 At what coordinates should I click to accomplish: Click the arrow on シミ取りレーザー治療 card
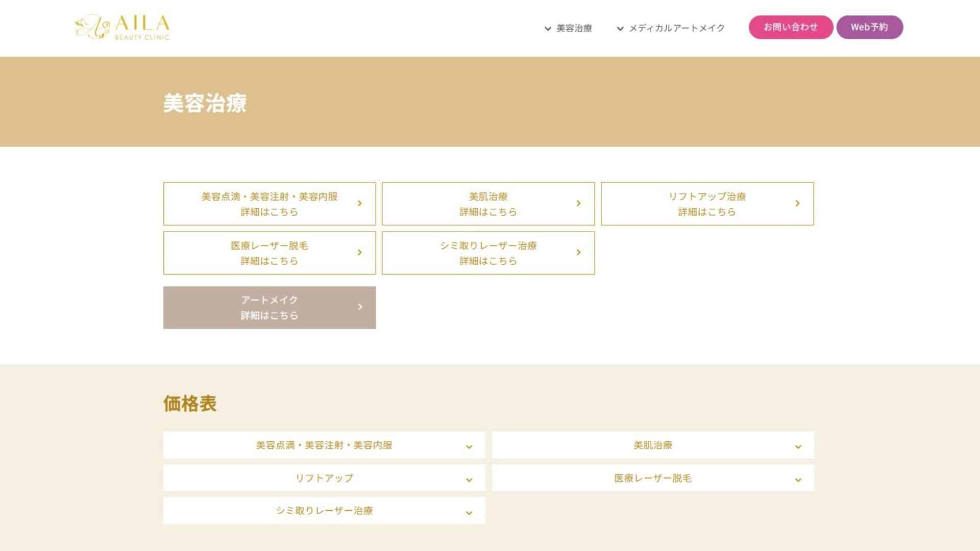pyautogui.click(x=578, y=252)
